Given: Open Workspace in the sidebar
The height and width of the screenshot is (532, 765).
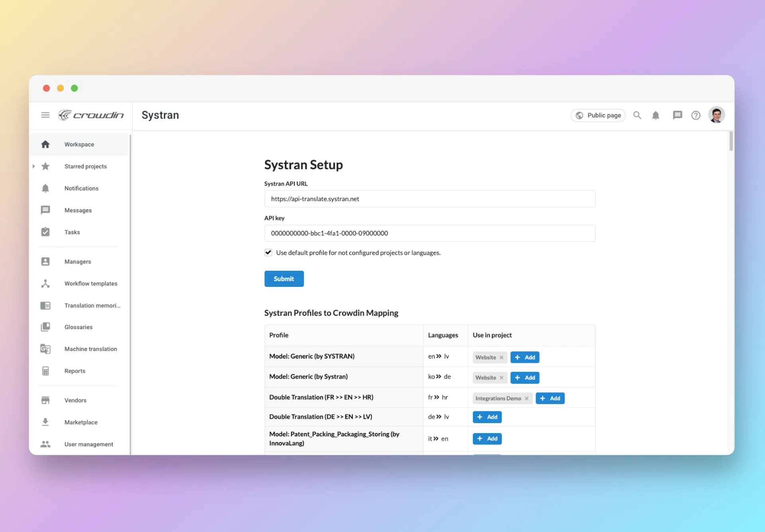Looking at the screenshot, I should pyautogui.click(x=79, y=144).
